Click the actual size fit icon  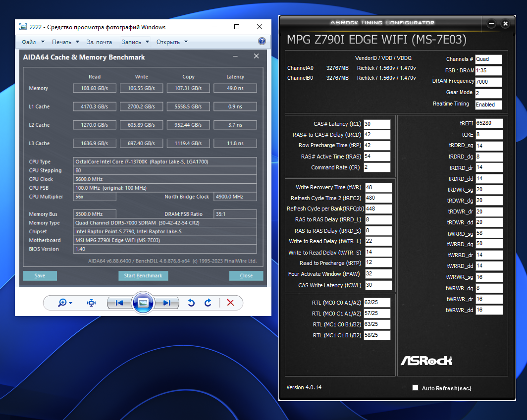[92, 303]
